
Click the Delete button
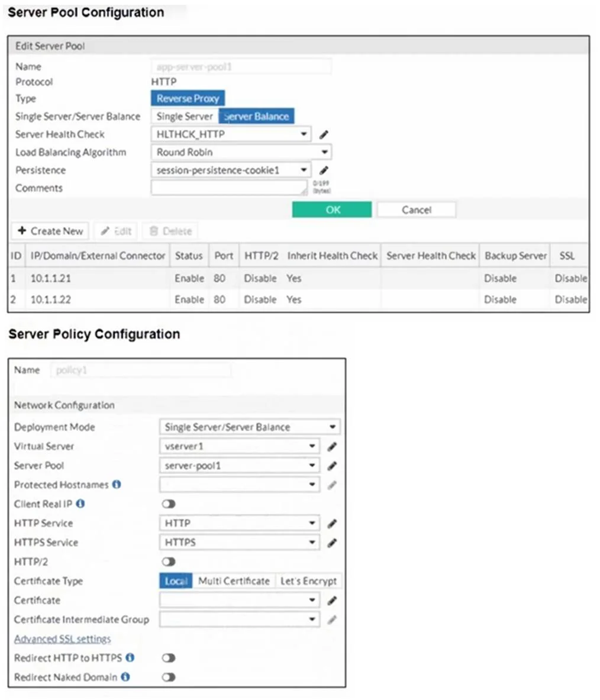tap(170, 231)
